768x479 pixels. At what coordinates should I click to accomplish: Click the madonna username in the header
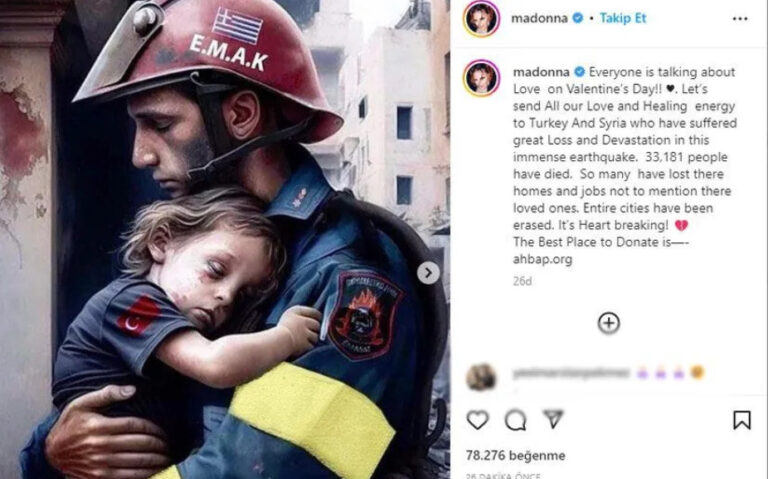pyautogui.click(x=539, y=19)
